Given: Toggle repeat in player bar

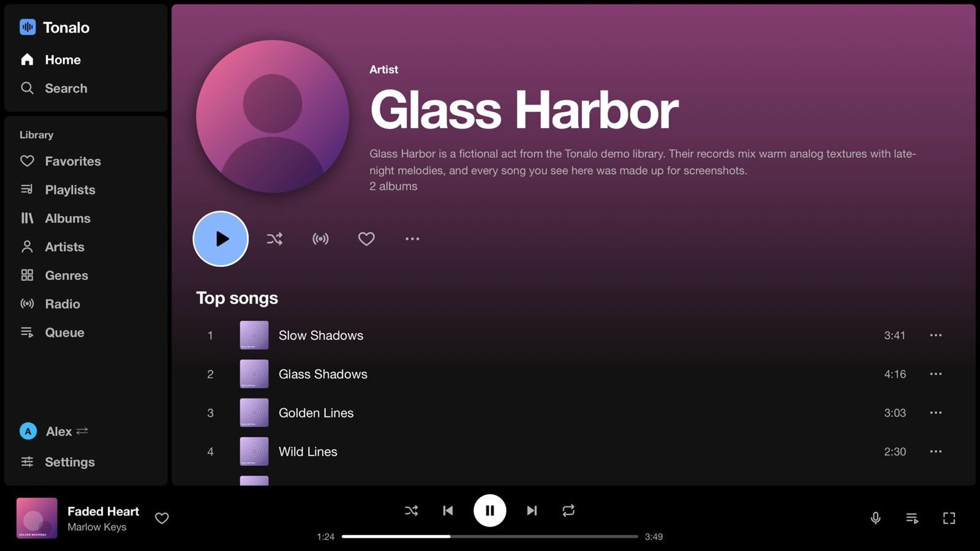Looking at the screenshot, I should [x=568, y=511].
